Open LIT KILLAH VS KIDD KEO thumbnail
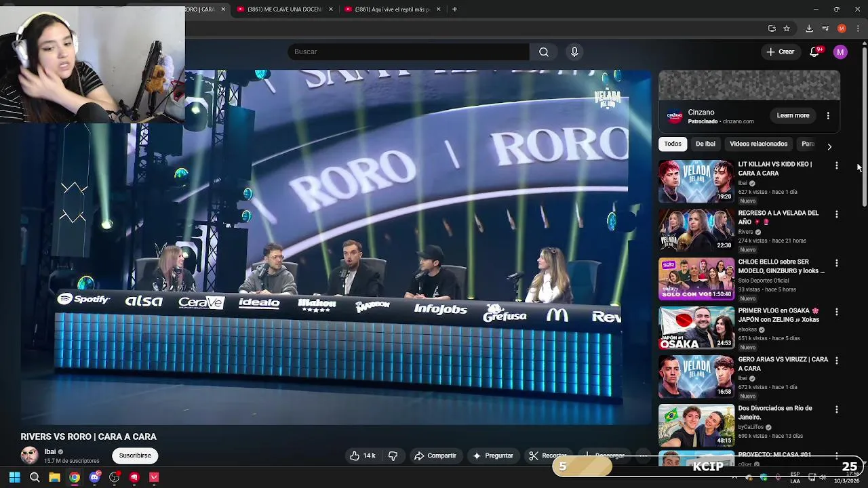This screenshot has height=488, width=868. pos(696,181)
